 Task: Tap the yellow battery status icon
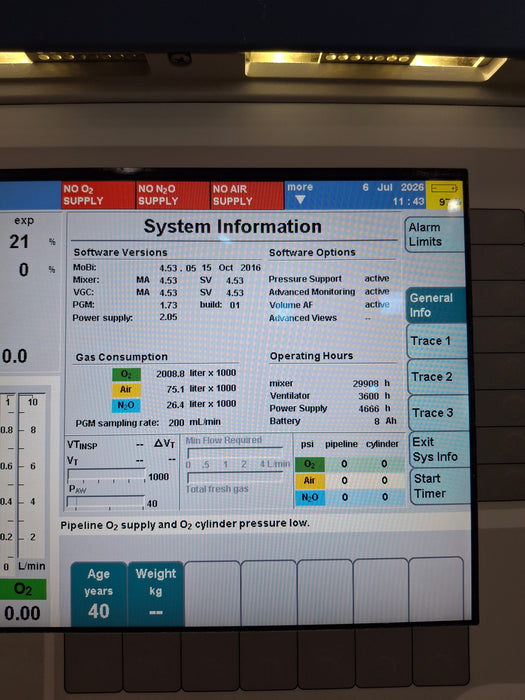444,195
